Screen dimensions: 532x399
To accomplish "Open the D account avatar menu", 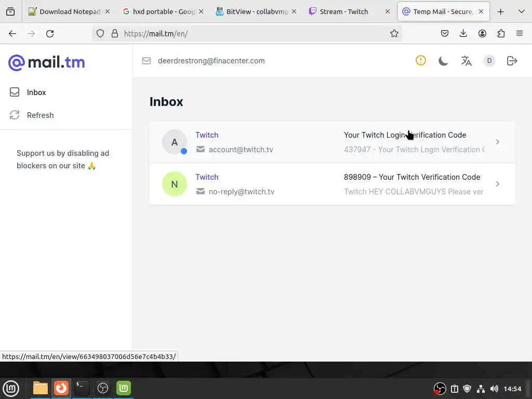I will point(489,61).
